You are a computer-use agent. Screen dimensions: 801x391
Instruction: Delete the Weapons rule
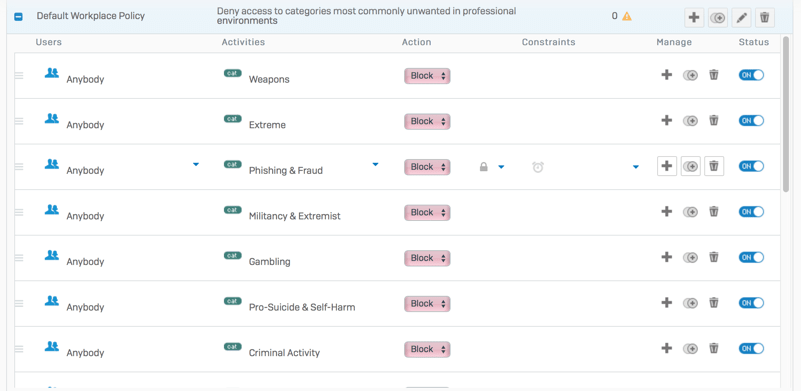[714, 75]
